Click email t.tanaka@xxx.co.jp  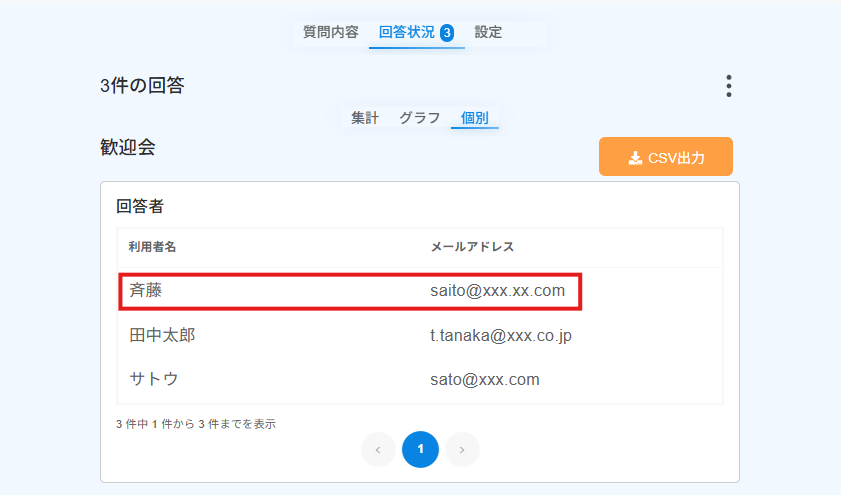500,336
